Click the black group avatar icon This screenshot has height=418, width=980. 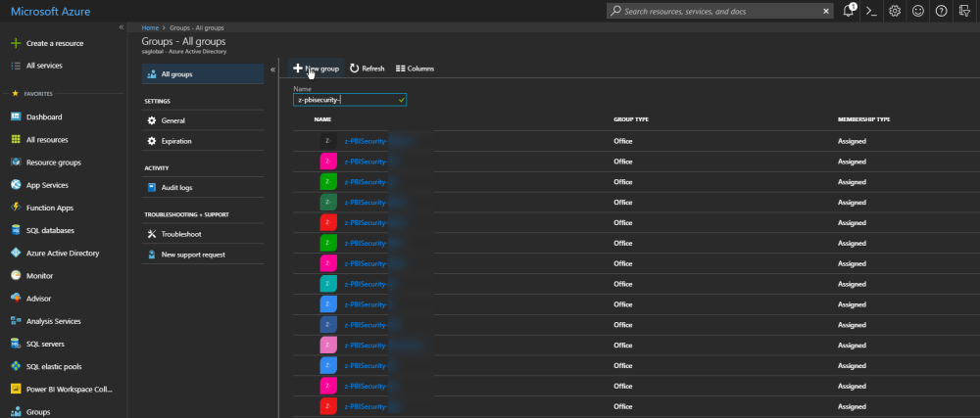328,141
